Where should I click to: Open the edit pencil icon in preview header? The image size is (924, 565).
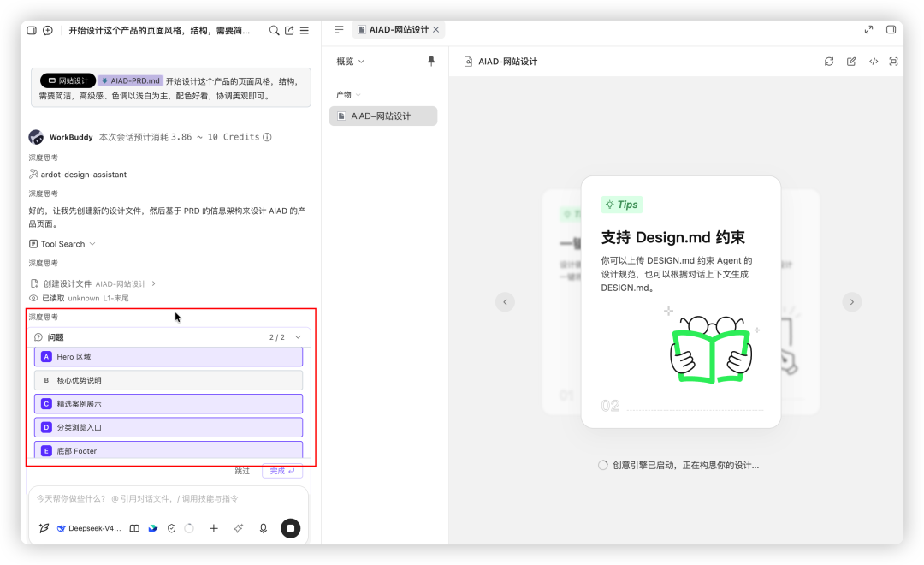[851, 62]
